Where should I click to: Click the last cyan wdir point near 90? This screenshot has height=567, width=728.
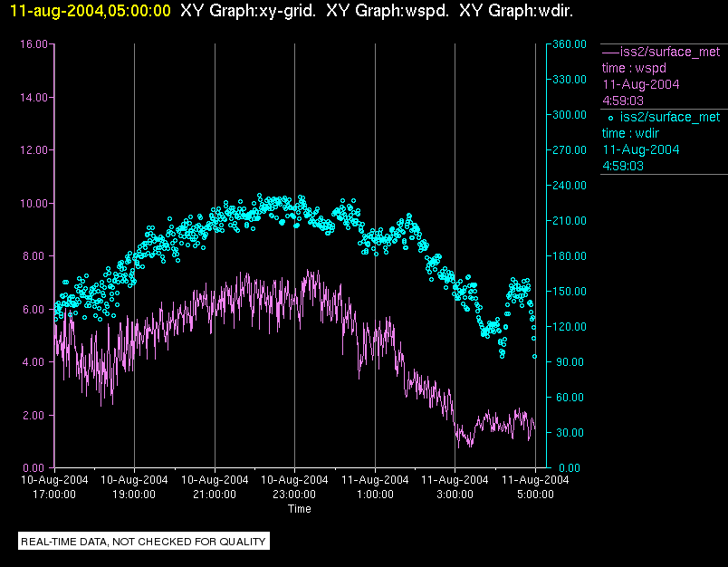[x=535, y=357]
